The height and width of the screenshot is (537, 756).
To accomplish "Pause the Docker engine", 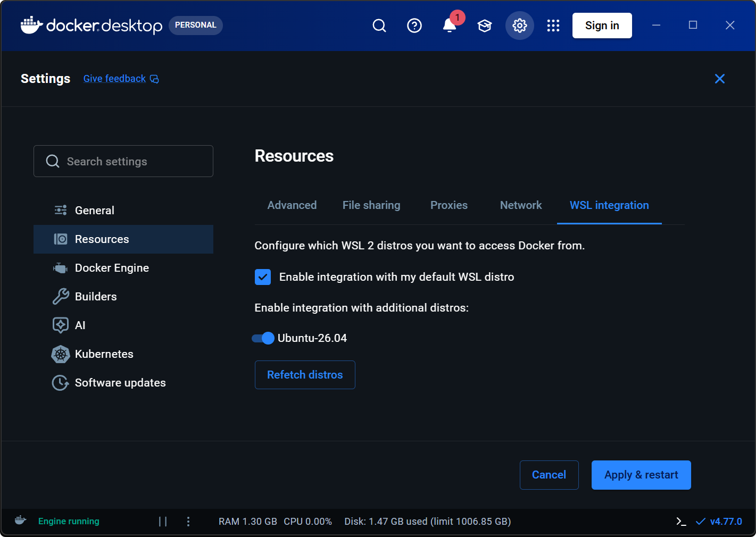I will [163, 522].
